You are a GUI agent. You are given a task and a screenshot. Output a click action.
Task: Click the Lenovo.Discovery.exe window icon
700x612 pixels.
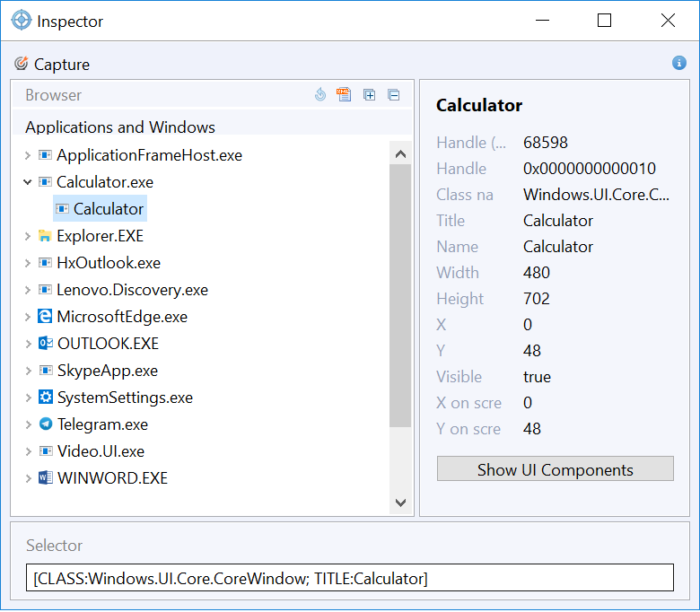click(45, 289)
